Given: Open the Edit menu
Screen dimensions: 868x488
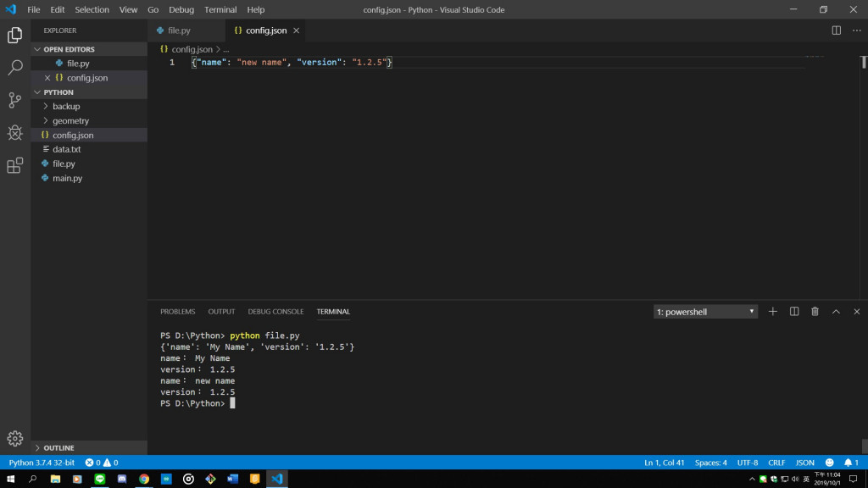Looking at the screenshot, I should (x=58, y=9).
